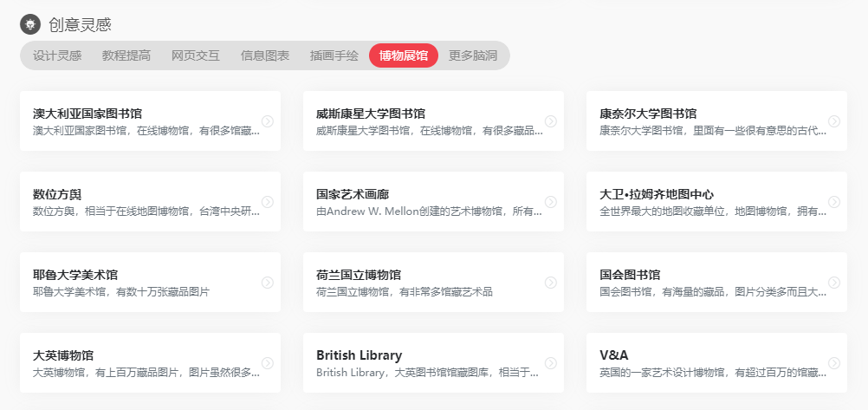Click arrow icon on 国会图书馆 card
868x410 pixels.
pyautogui.click(x=834, y=283)
